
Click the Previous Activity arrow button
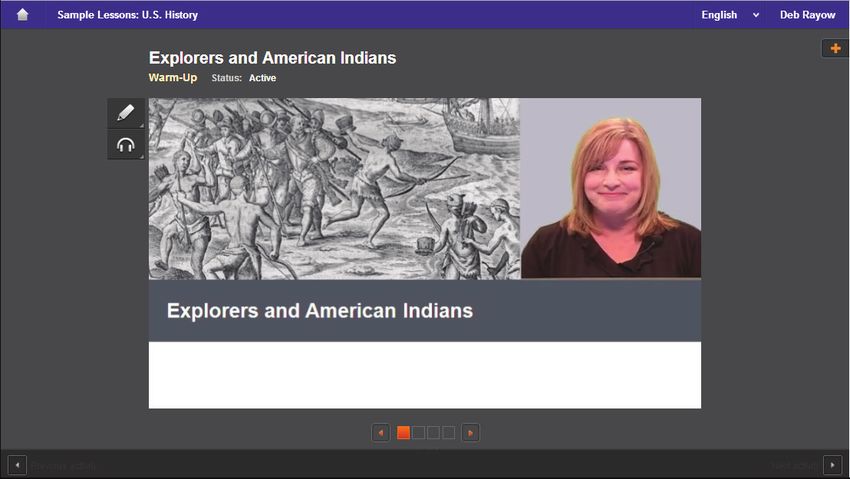point(17,465)
